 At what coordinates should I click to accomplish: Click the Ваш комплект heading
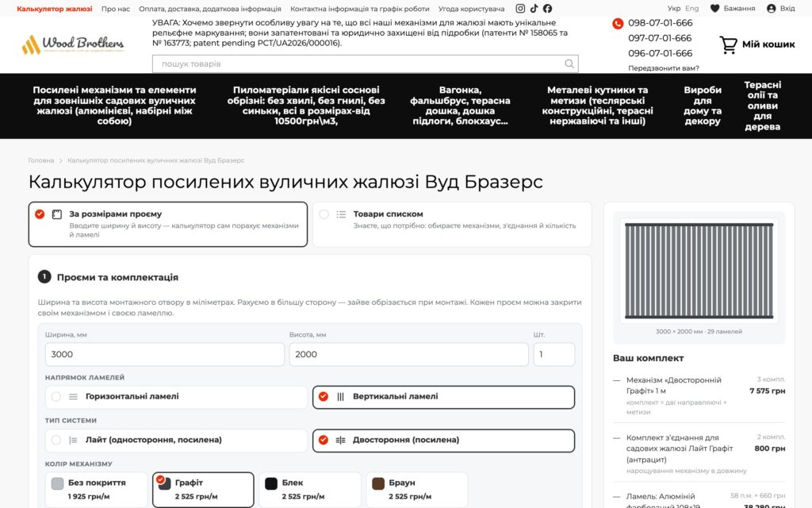click(649, 358)
